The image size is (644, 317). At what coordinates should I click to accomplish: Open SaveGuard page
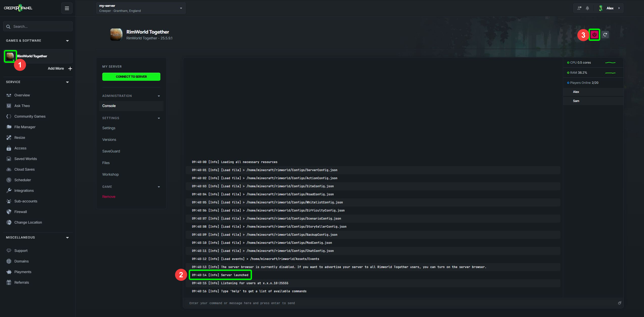(x=111, y=151)
